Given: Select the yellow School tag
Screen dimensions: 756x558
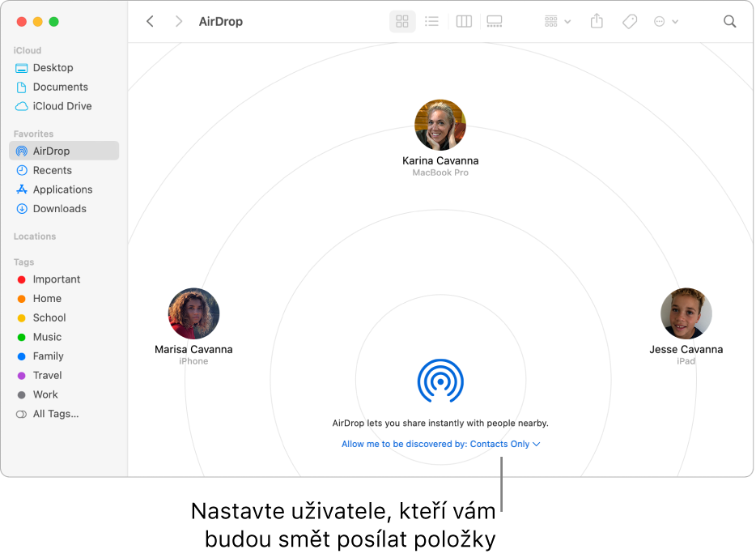Looking at the screenshot, I should pos(64,317).
